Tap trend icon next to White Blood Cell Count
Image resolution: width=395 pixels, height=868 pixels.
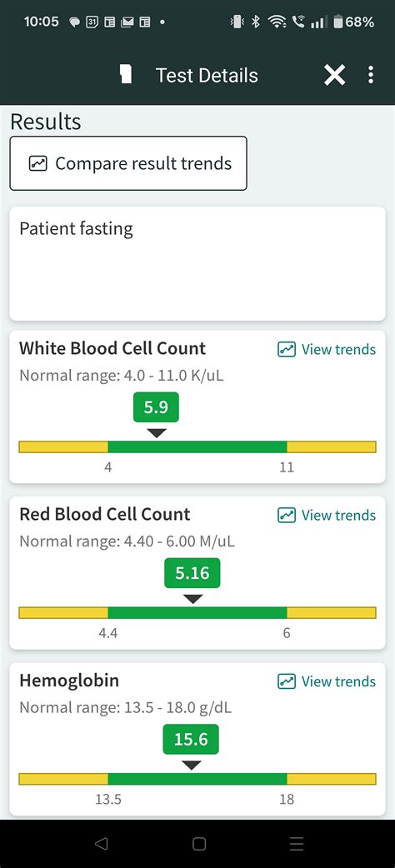coord(287,349)
